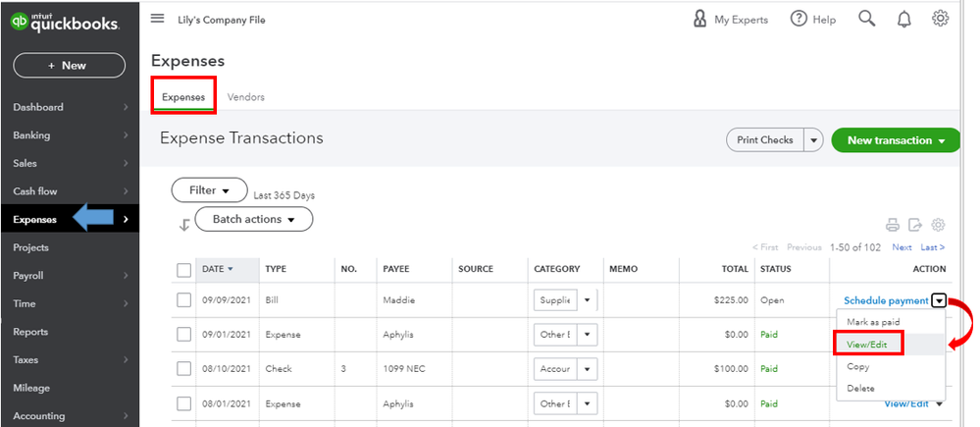Open Time in sidebar

70,304
